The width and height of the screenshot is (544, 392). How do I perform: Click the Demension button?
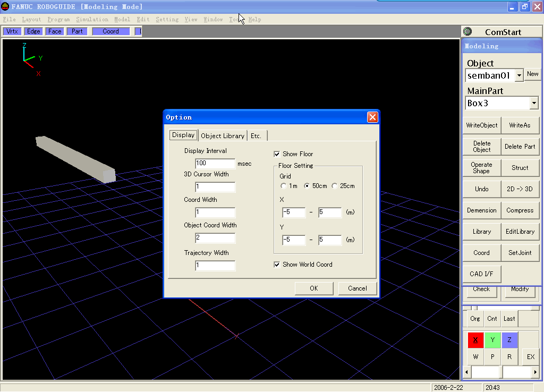pyautogui.click(x=481, y=210)
